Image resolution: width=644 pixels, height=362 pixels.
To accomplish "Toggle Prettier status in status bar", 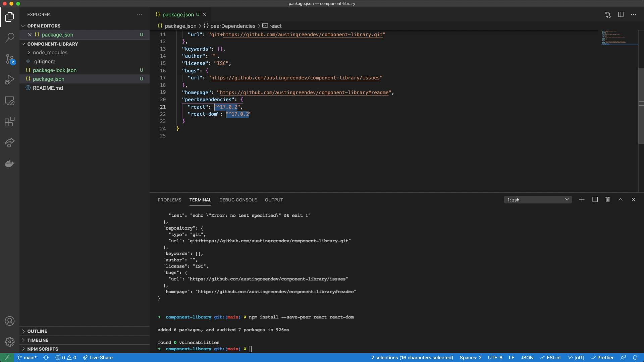I will pos(603,358).
